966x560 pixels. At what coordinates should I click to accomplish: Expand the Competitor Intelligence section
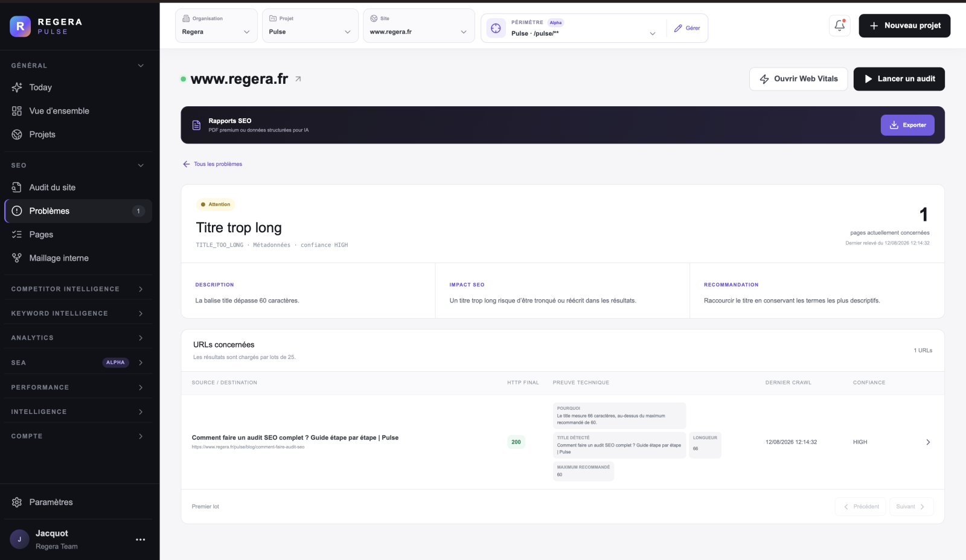click(x=77, y=289)
